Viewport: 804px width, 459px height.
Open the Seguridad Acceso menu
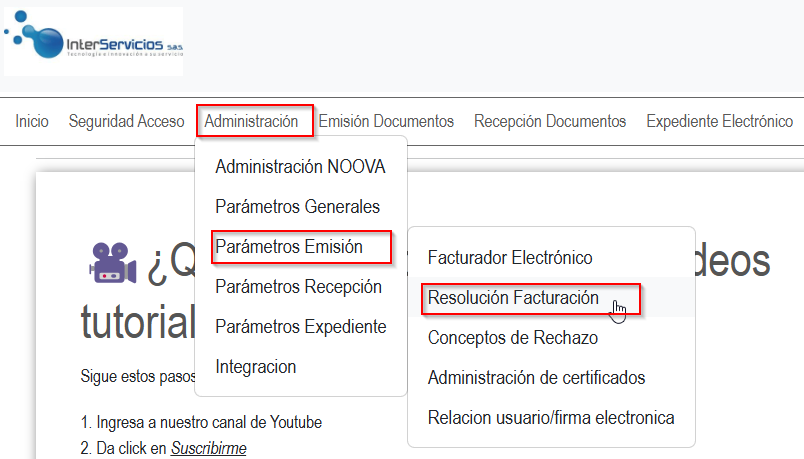pos(126,121)
